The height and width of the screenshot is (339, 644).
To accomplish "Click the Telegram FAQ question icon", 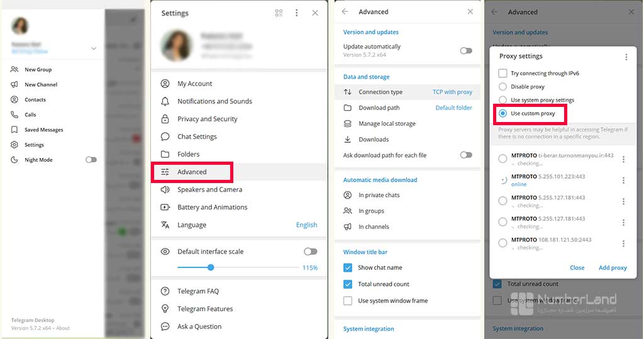I will (165, 291).
